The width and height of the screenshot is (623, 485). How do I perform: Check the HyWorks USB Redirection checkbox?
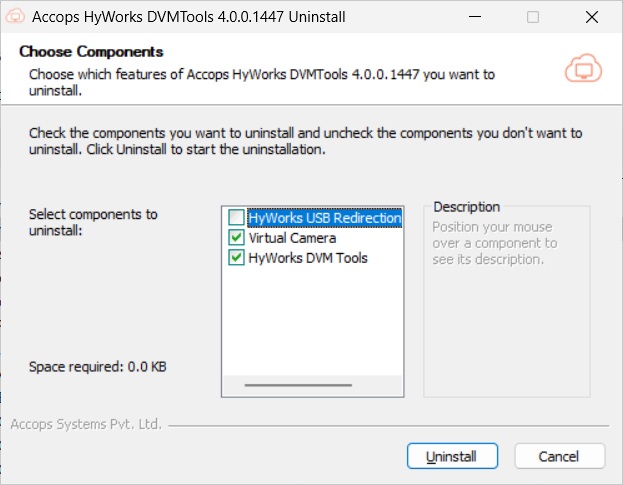pos(236,218)
